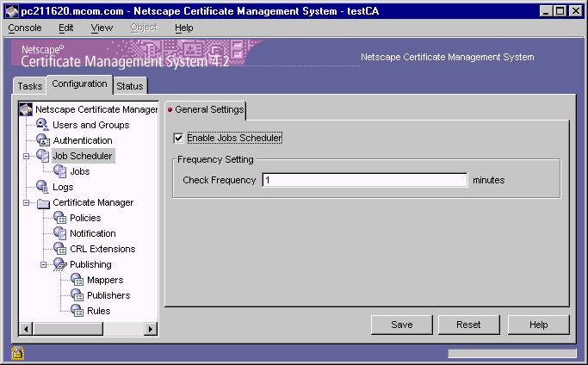
Task: Click the Rules node icon
Action: [77, 310]
